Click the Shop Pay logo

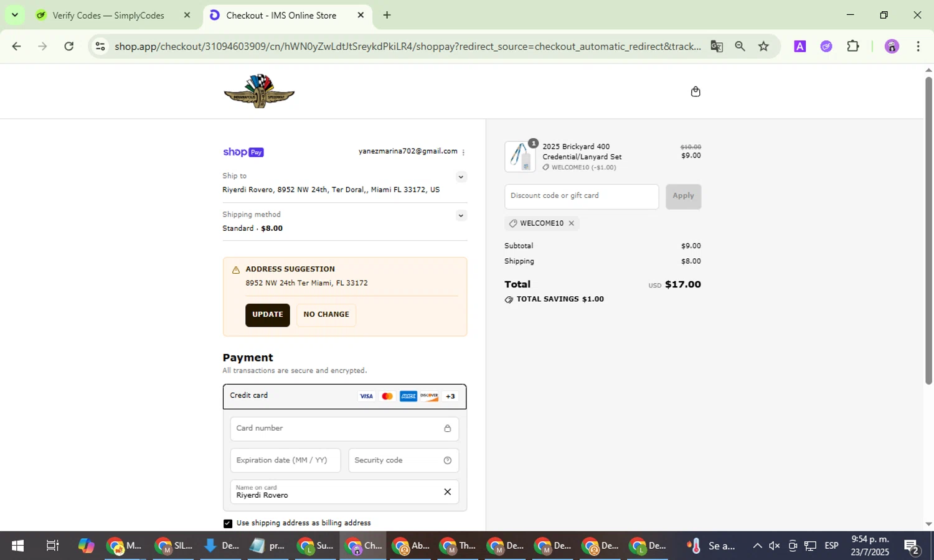[243, 152]
